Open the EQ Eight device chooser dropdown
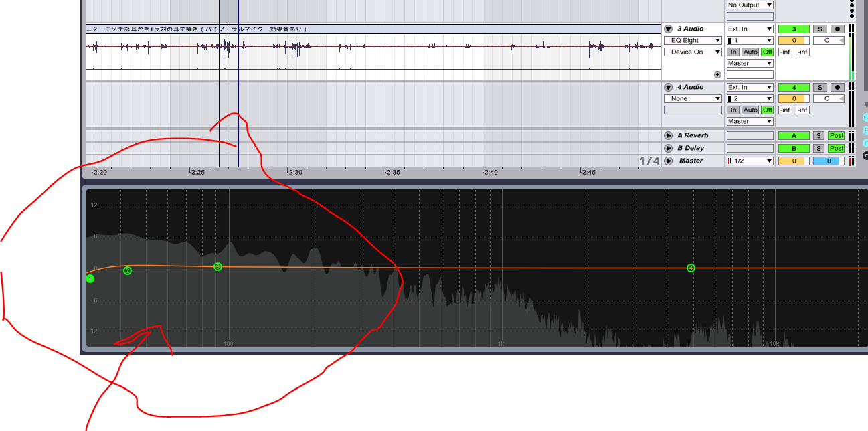The height and width of the screenshot is (431, 868). (693, 41)
